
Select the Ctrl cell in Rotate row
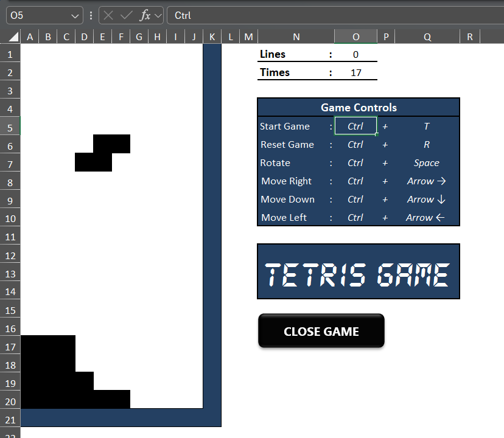[355, 162]
